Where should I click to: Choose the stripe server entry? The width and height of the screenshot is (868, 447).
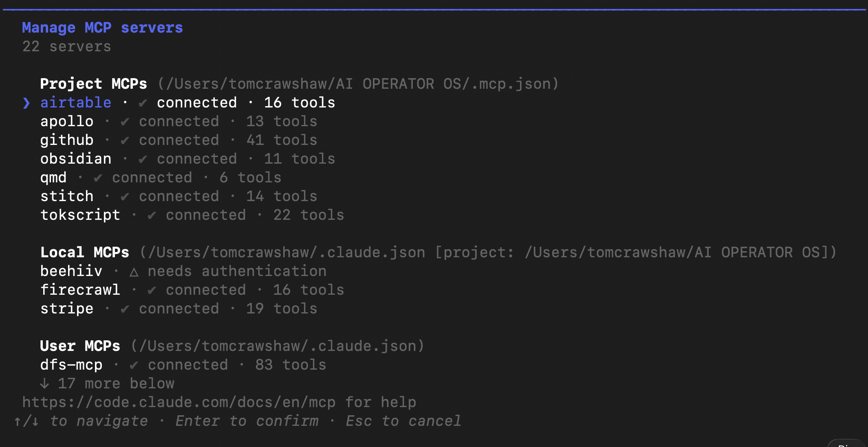click(178, 309)
